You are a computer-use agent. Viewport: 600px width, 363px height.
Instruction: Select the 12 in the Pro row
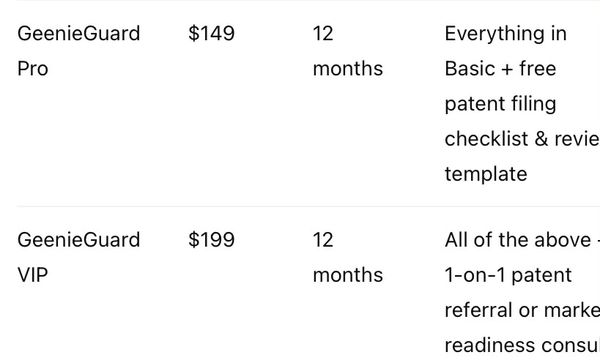[323, 34]
